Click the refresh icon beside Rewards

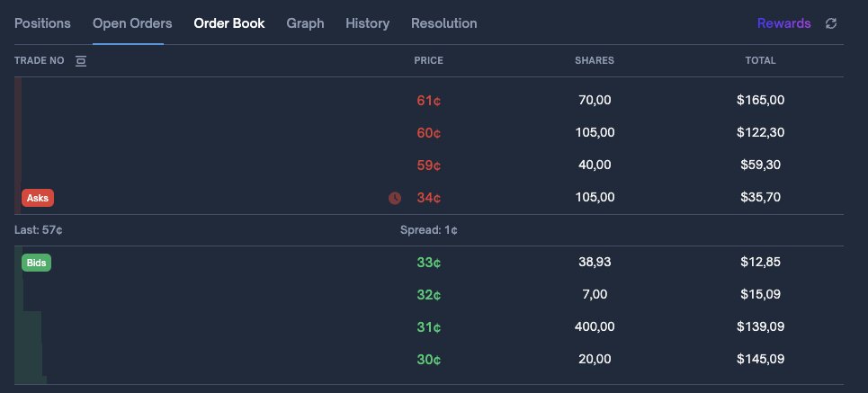(831, 23)
